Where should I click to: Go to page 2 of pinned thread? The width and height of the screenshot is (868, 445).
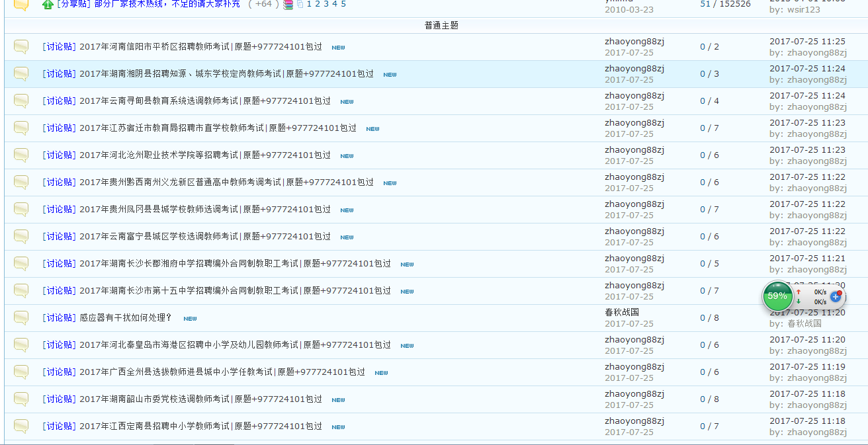[318, 4]
